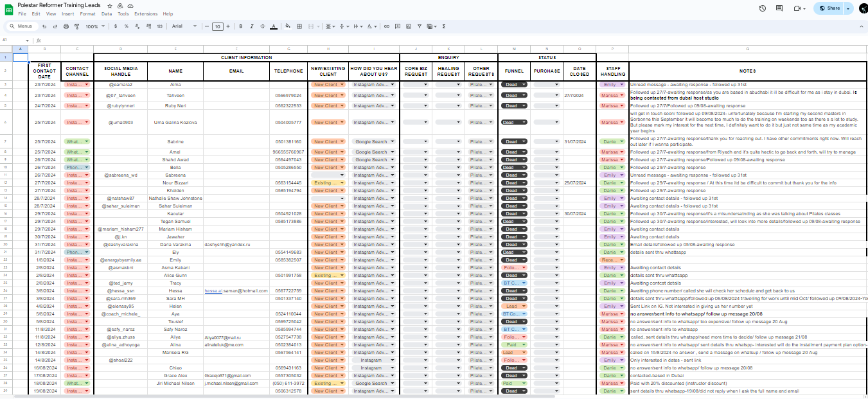Open the fill color bucket
868x399 pixels.
tap(288, 26)
